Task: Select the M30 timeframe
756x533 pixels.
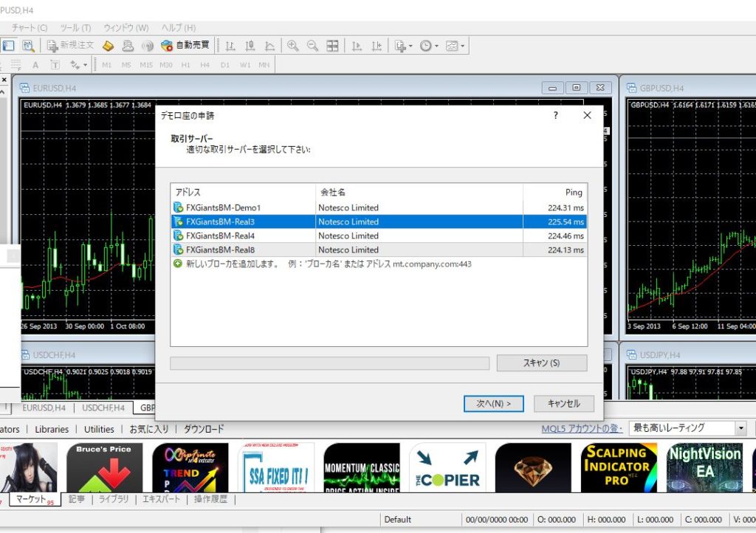Action: coord(166,64)
